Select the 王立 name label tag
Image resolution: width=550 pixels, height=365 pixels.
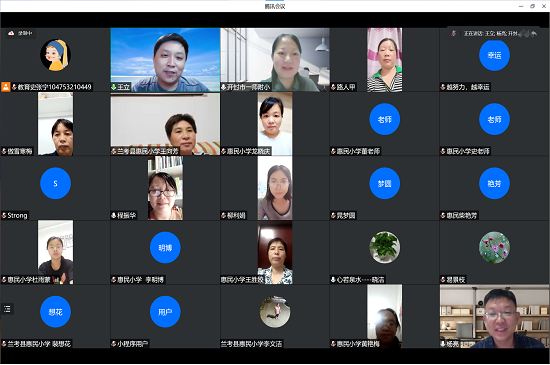(121, 87)
